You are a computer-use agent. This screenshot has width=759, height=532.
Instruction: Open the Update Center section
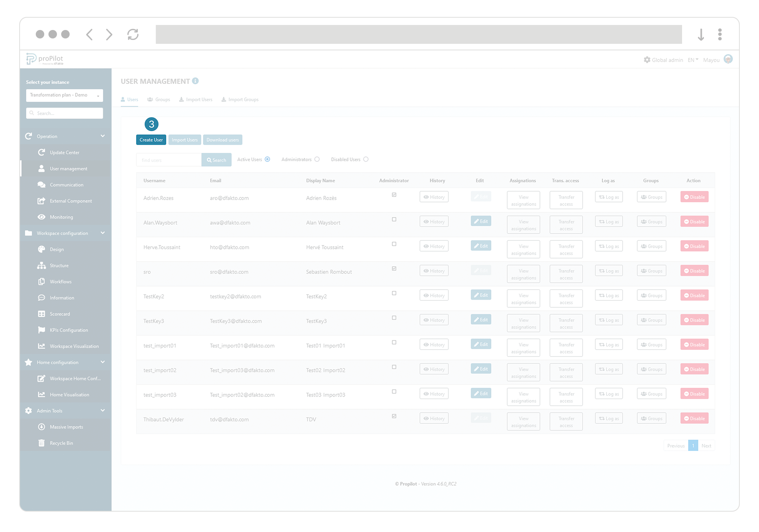64,152
